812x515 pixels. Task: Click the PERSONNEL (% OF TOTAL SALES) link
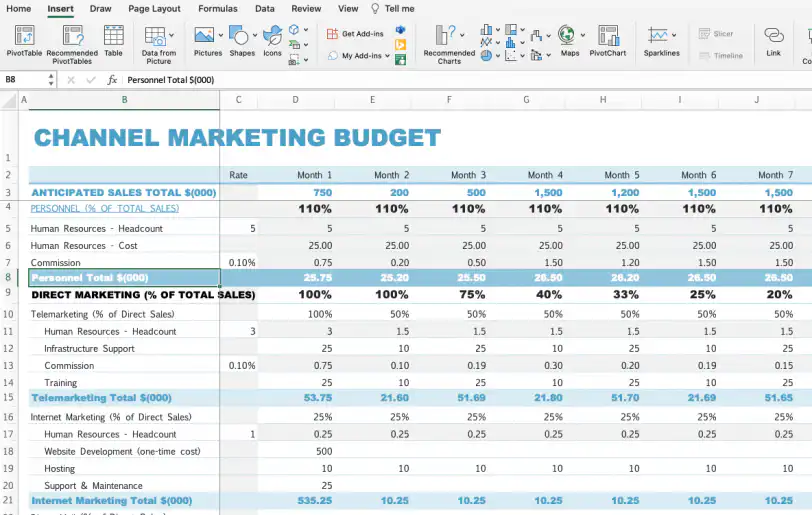[x=105, y=208]
